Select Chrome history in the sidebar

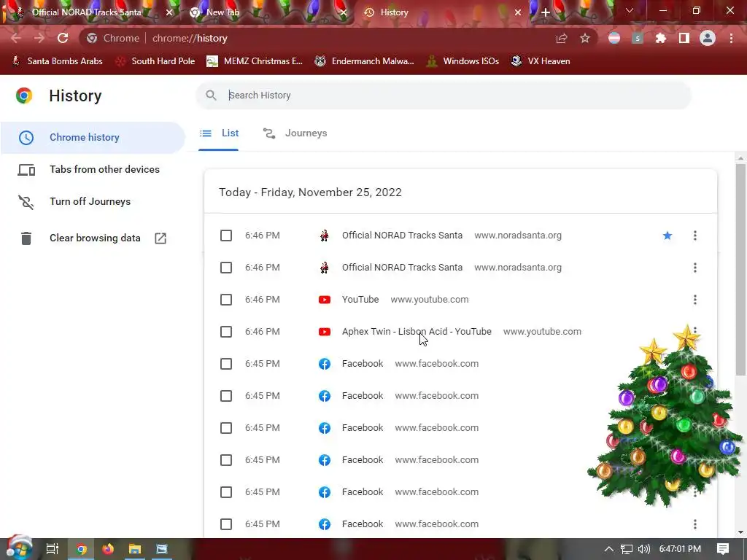pyautogui.click(x=93, y=137)
